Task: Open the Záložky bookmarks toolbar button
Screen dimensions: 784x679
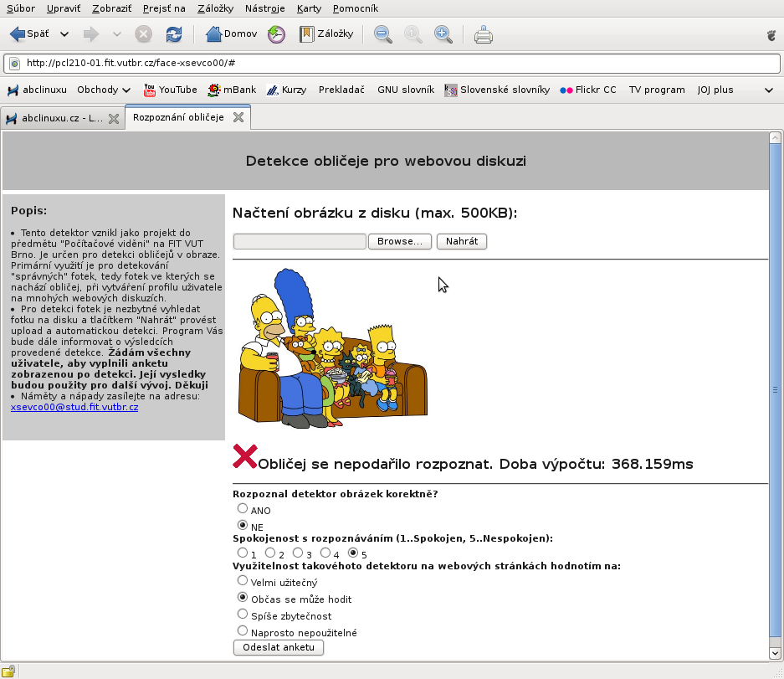Action: pyautogui.click(x=326, y=34)
